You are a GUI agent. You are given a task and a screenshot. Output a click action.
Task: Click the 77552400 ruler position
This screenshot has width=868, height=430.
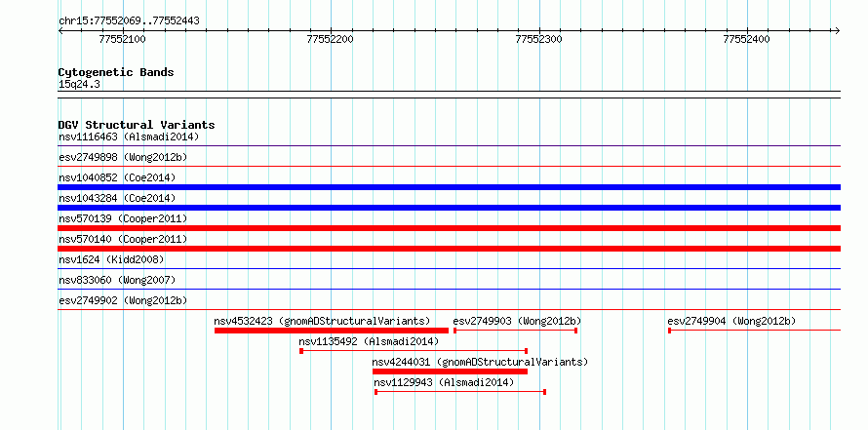747,39
